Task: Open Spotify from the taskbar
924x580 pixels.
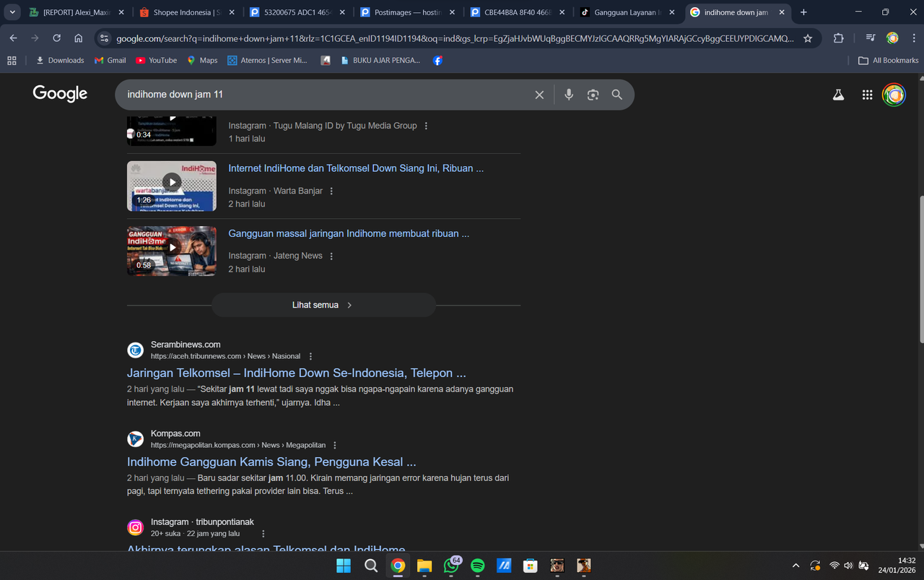Action: (478, 566)
